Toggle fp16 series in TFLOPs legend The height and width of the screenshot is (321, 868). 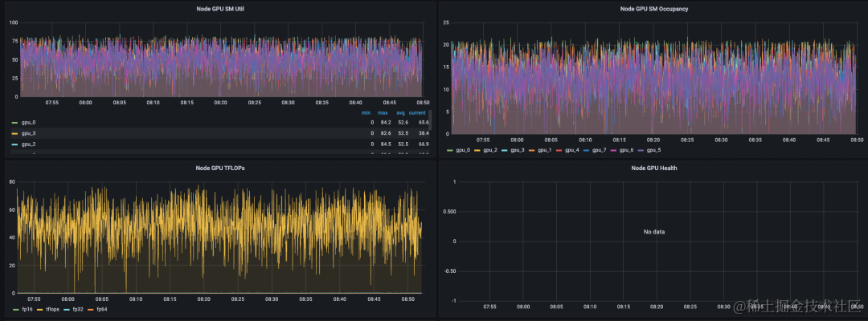tap(26, 310)
